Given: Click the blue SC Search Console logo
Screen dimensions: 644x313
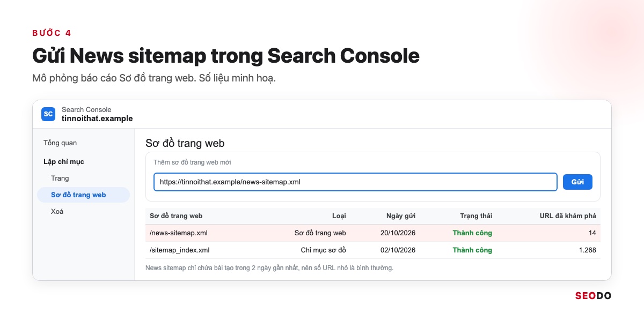Looking at the screenshot, I should pos(48,114).
